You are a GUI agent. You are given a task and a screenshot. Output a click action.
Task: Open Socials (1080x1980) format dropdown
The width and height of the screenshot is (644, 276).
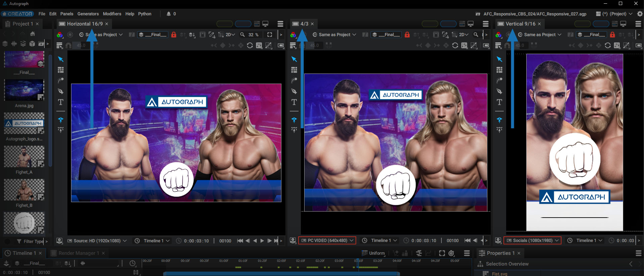(533, 240)
